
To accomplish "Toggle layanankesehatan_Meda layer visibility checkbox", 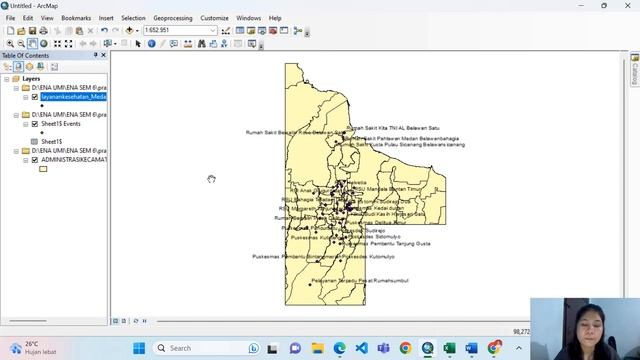I will (x=35, y=97).
